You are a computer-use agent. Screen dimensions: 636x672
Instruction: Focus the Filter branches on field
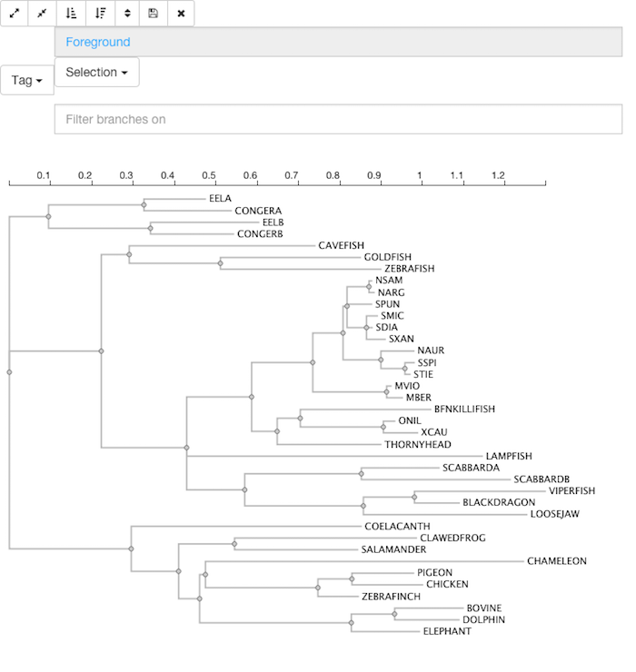tap(338, 119)
